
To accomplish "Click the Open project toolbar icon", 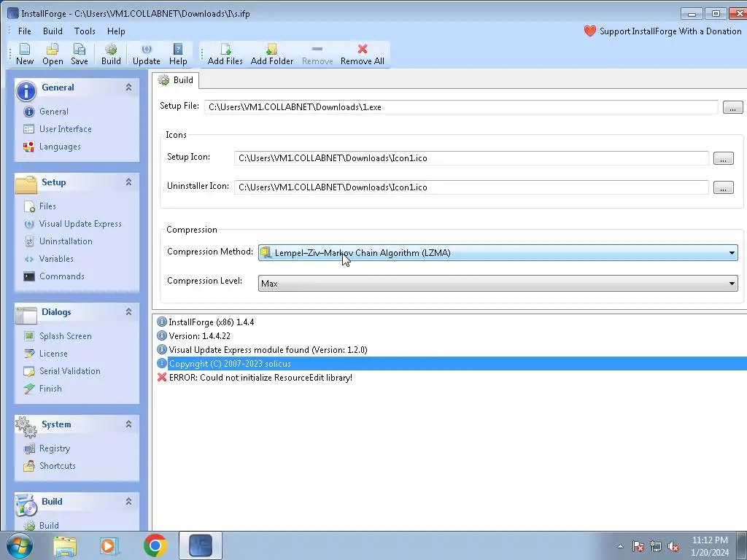I will point(53,54).
